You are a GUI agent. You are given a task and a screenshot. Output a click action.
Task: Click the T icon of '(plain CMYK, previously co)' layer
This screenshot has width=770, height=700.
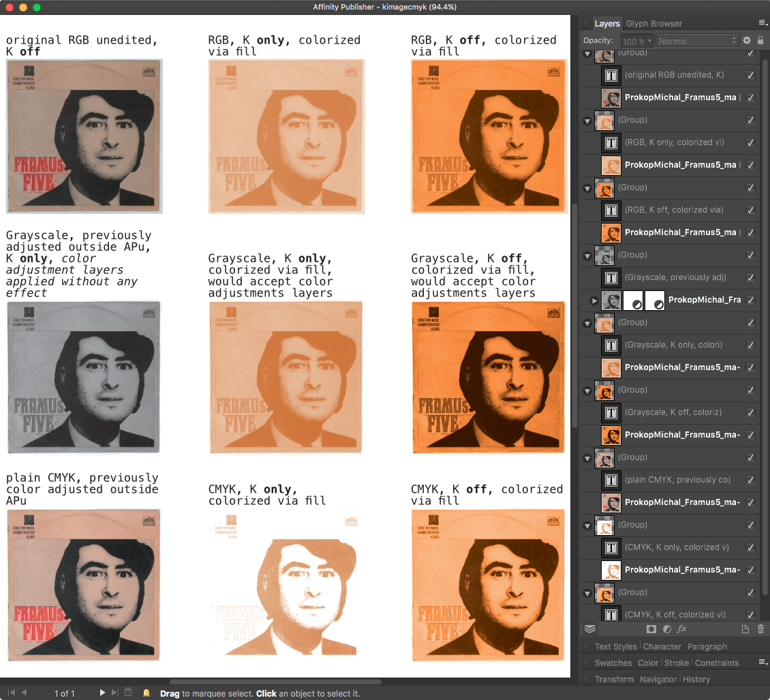[x=611, y=480]
